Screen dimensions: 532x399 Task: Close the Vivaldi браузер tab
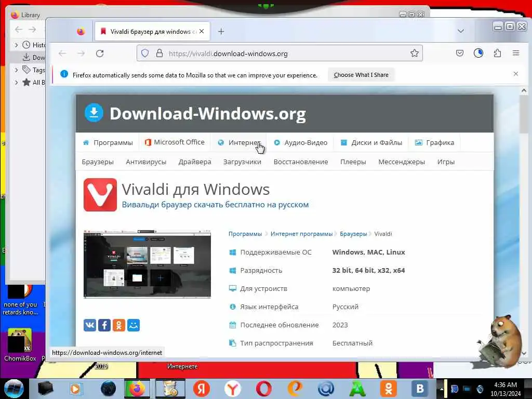click(x=202, y=31)
